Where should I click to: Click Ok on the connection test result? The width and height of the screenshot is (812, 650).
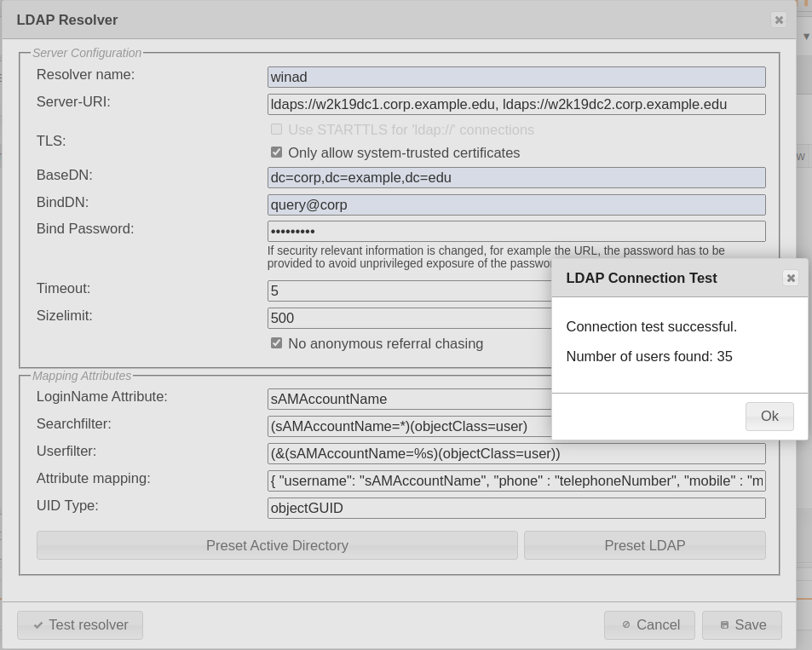coord(769,417)
